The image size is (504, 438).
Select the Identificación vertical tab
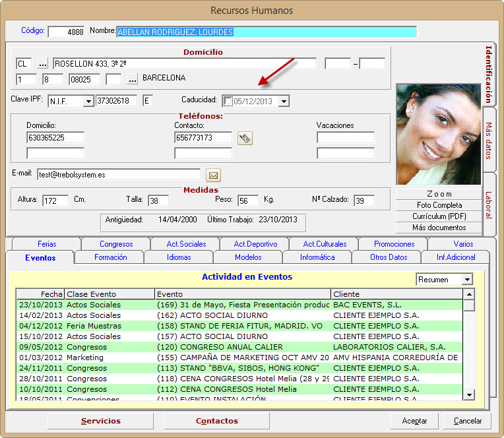pyautogui.click(x=489, y=75)
